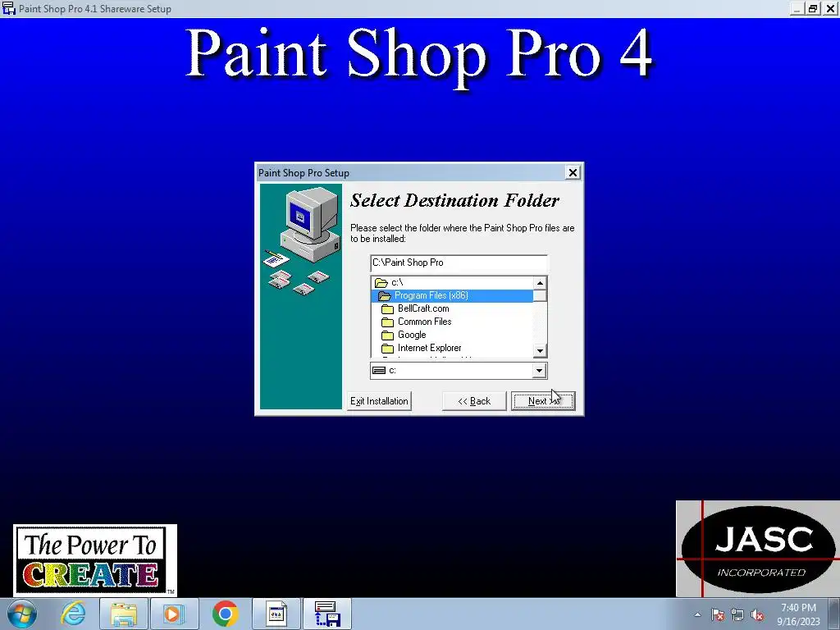Click the setup installer taskbar icon
The height and width of the screenshot is (630, 840).
tap(327, 614)
